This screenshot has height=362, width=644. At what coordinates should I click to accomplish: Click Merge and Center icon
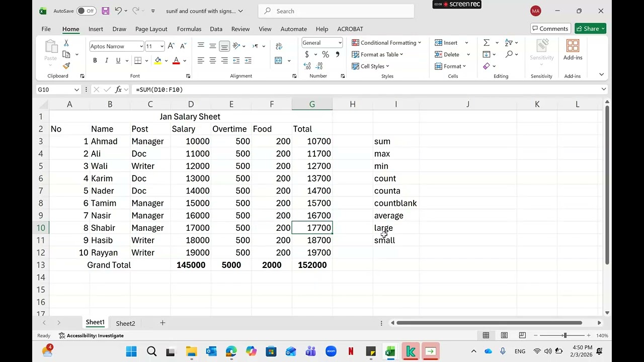(278, 60)
